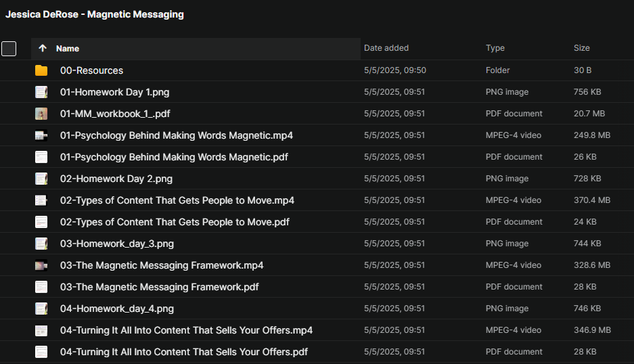This screenshot has height=364, width=634.
Task: Click date 5/5/2025, 09:50 of 00-Resources
Action: coord(395,70)
